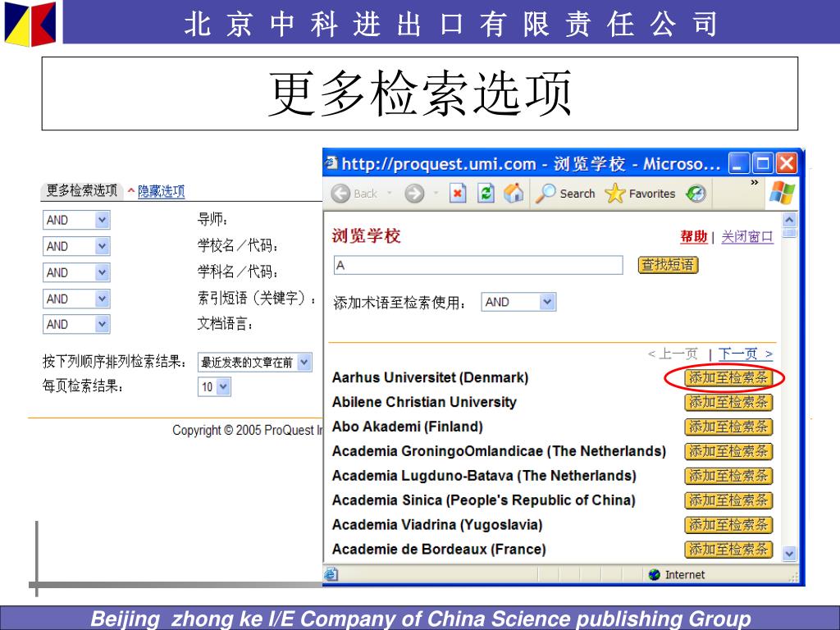This screenshot has height=630, width=840.
Task: Click the Academia Sinica school name text
Action: (484, 500)
